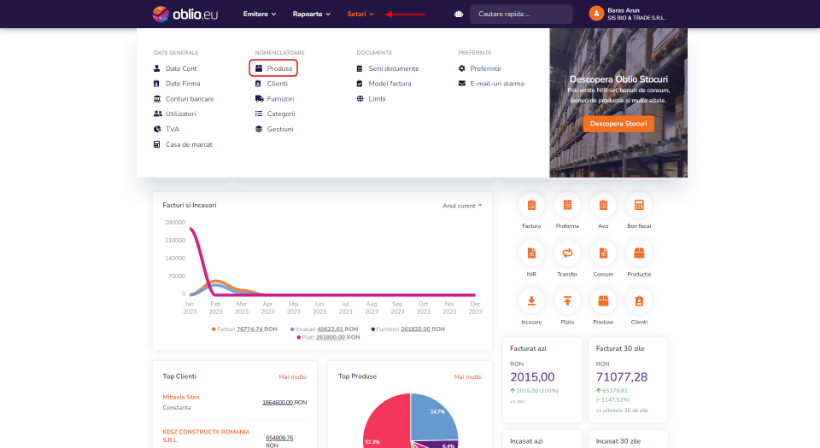
Task: Click the Transfer quick action icon
Action: coord(567,254)
